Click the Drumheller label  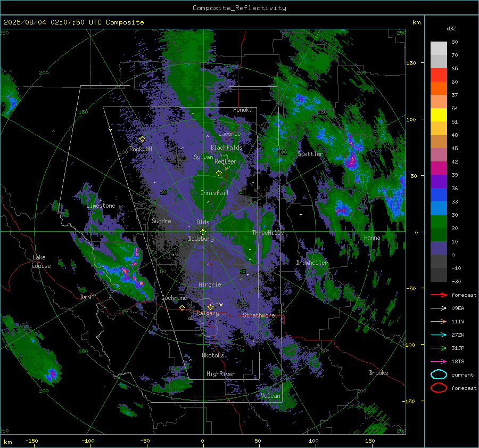coord(312,263)
